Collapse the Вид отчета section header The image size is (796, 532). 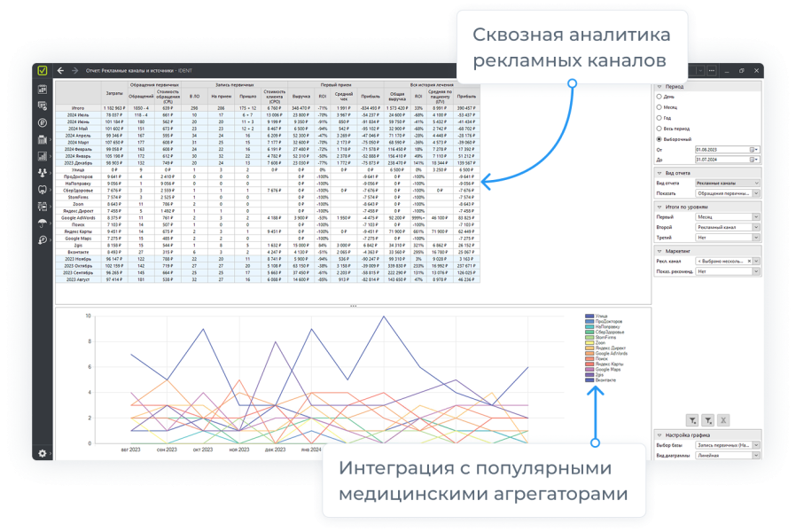coord(659,173)
